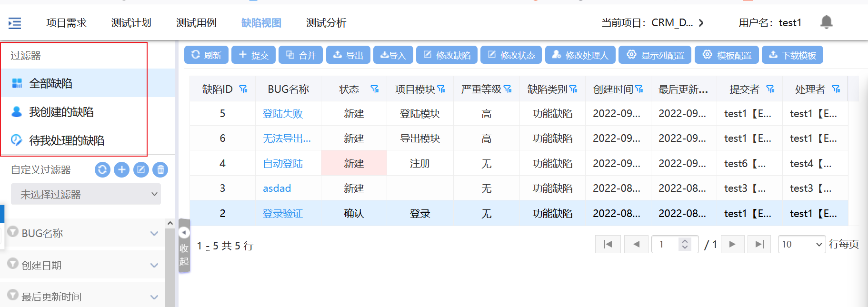This screenshot has width=868, height=307.
Task: Select 我创建的缺陷 filter
Action: pos(61,112)
